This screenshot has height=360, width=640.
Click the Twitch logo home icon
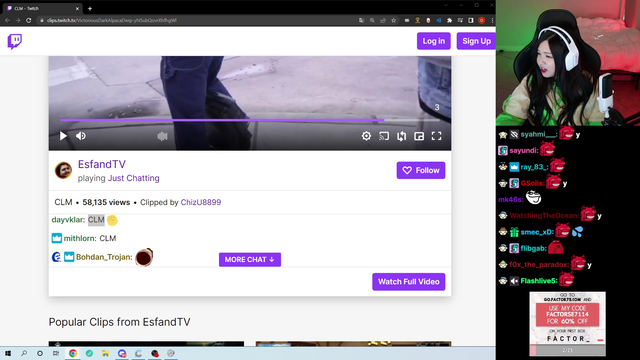coord(15,41)
